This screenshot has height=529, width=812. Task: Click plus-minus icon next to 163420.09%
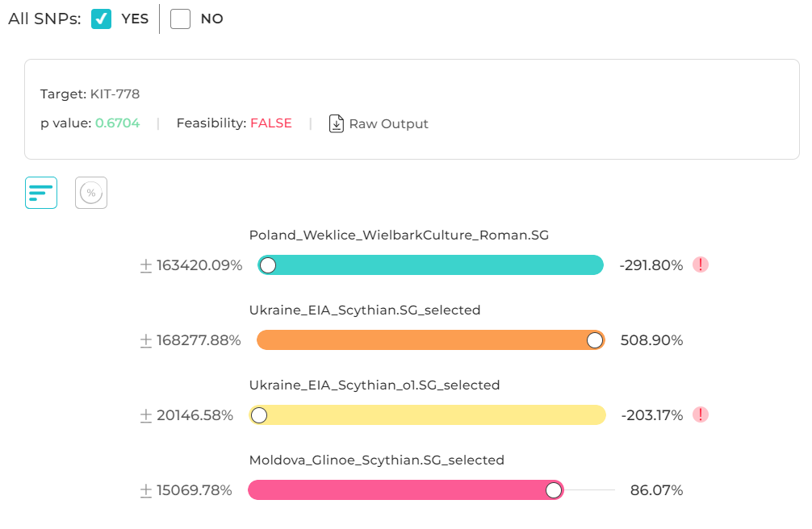coord(146,266)
